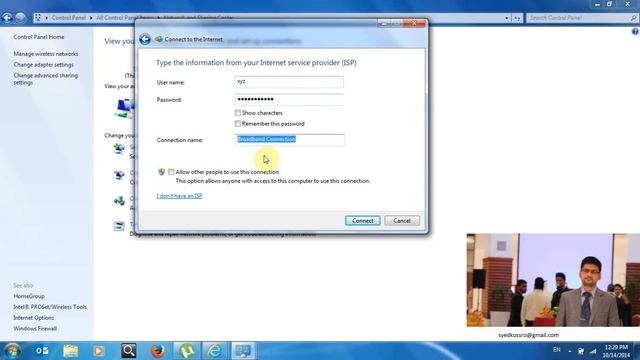Click the network computer icon in Network and Sharing Center
The image size is (640, 360).
(124, 109)
